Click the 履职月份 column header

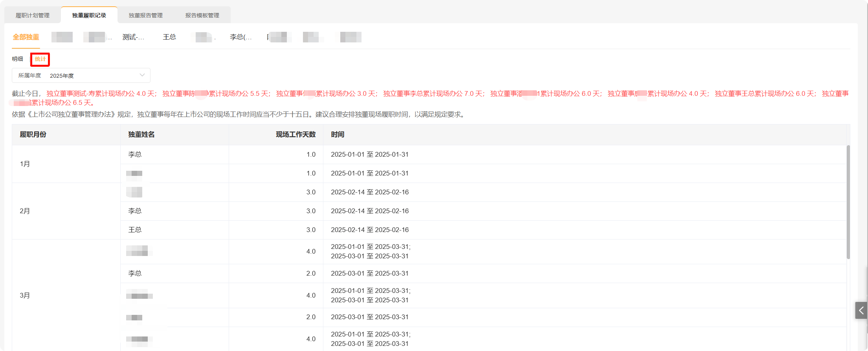(x=33, y=134)
